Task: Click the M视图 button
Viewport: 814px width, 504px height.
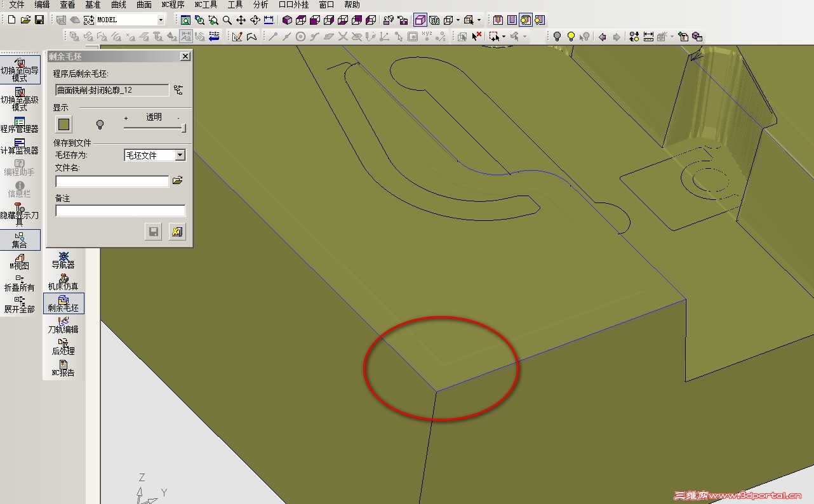Action: coord(20,262)
